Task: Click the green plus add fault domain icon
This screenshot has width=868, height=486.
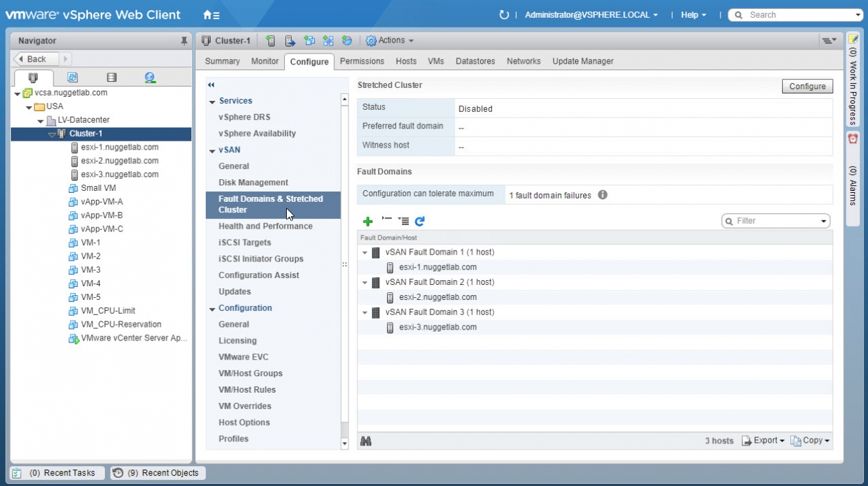Action: (x=368, y=221)
